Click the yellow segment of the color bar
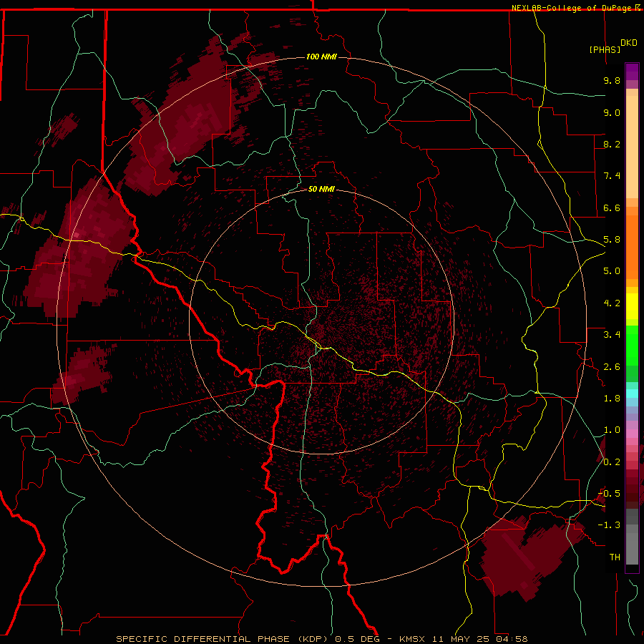Viewport: 644px width, 644px height. [632, 306]
